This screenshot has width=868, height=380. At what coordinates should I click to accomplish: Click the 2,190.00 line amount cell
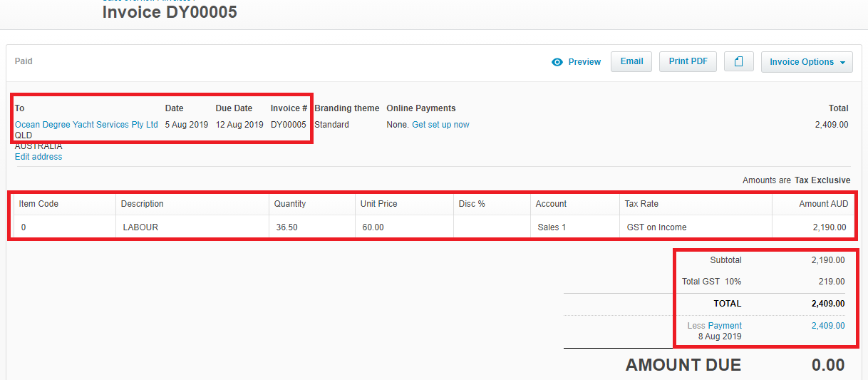[812, 227]
